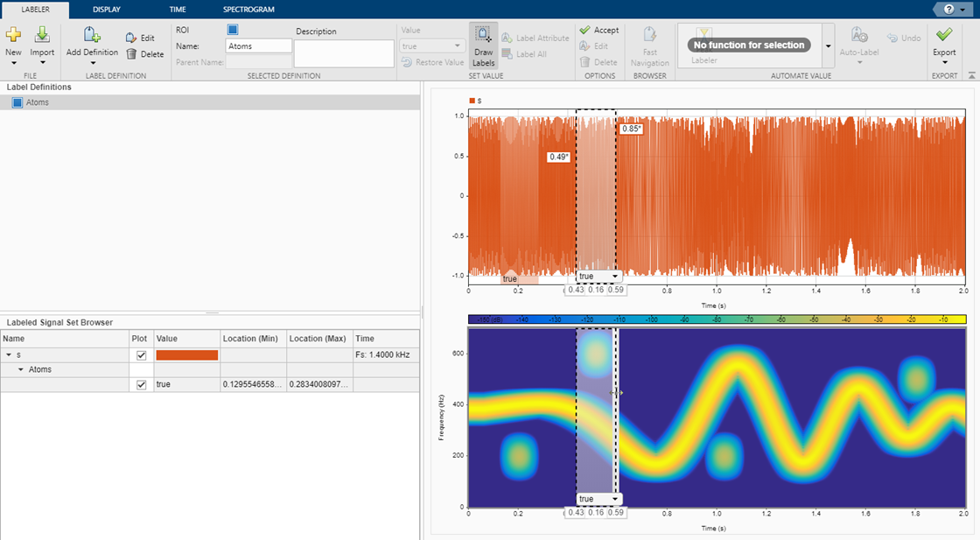Toggle Plot checkbox for the true label row
980x540 pixels.
pos(142,384)
